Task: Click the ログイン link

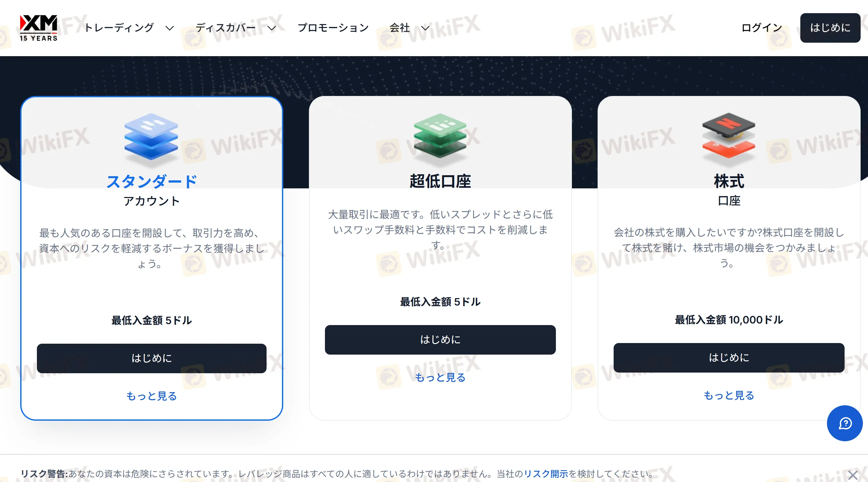Action: 762,28
